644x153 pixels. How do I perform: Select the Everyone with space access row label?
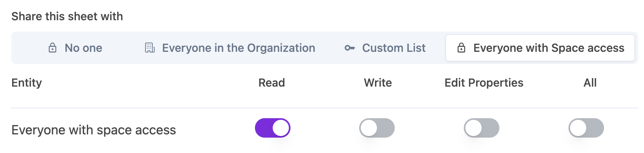(94, 130)
